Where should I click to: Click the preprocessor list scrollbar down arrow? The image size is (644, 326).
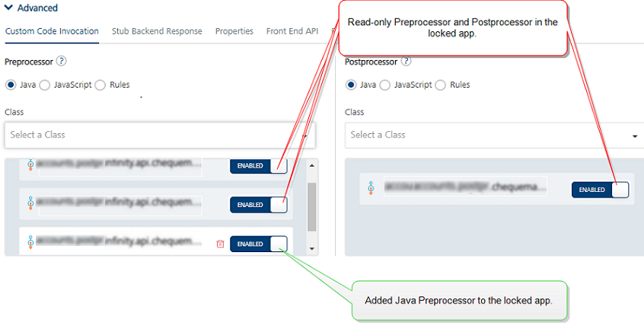pyautogui.click(x=311, y=248)
